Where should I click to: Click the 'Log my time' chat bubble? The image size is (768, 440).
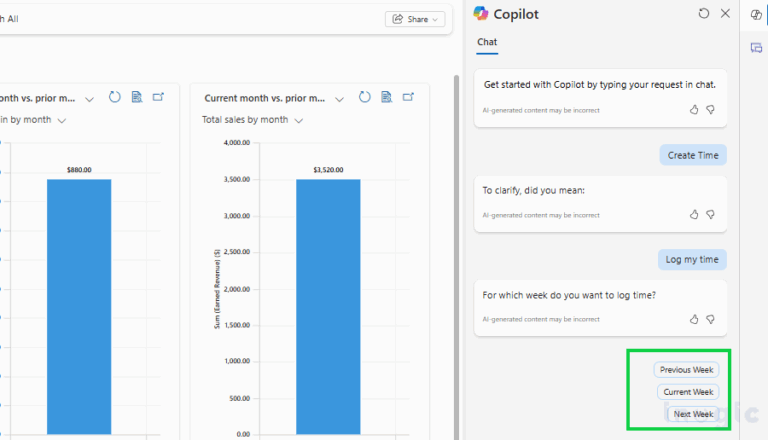pyautogui.click(x=692, y=260)
